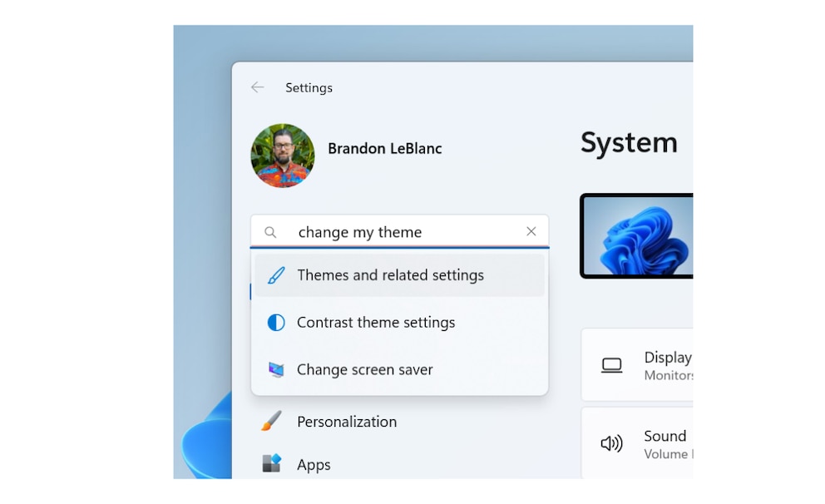
Task: Open the Display settings card
Action: 637,364
